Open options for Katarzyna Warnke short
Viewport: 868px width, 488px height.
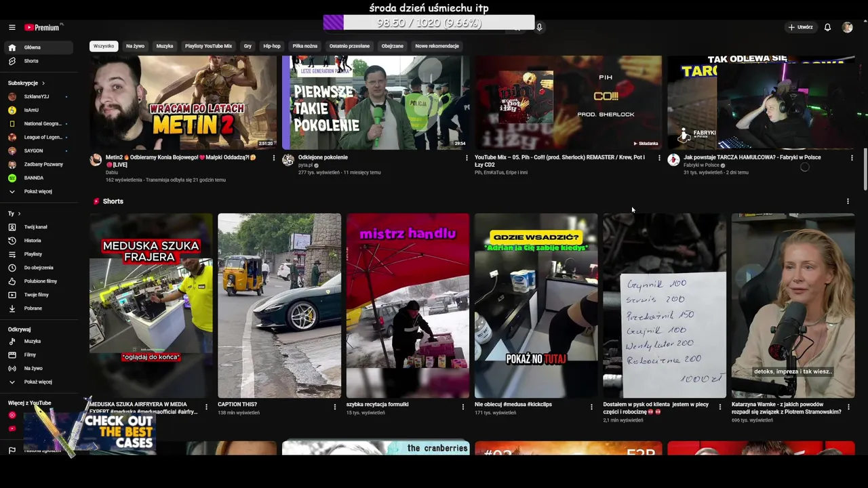(848, 407)
